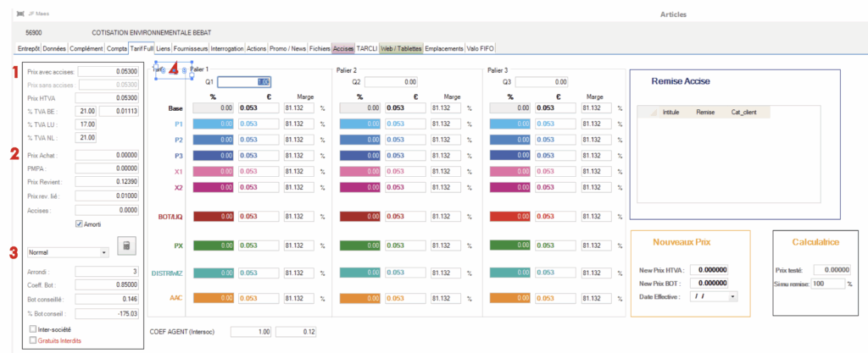Switch to the Accises tab
Viewport: 868px width, 353px height.
coord(343,49)
